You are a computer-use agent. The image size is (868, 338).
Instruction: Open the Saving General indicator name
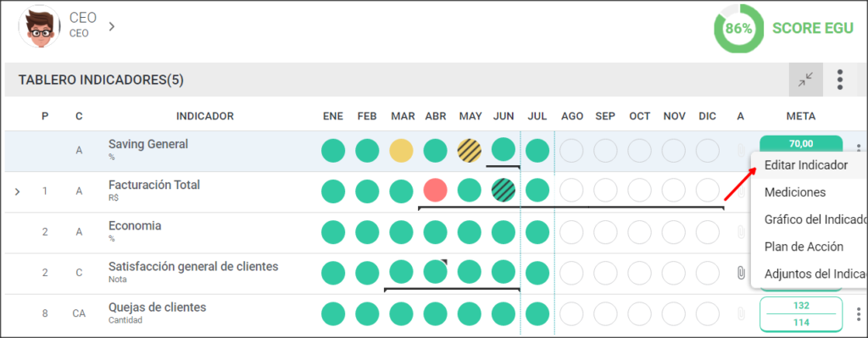click(148, 144)
